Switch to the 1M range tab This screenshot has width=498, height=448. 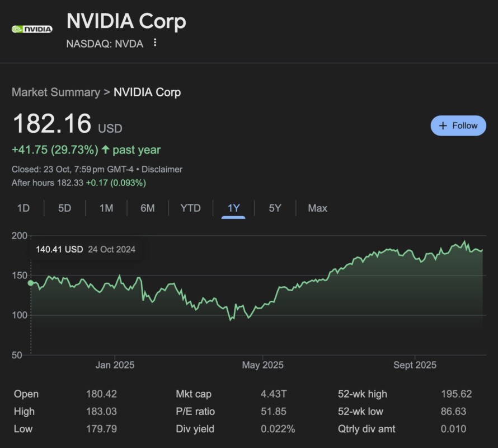click(106, 208)
